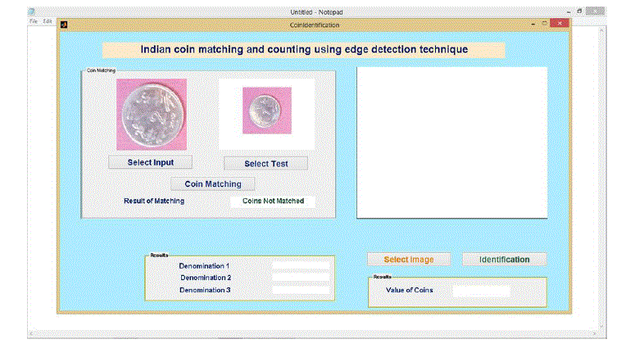Click the Denomination 3 field

tap(300, 290)
